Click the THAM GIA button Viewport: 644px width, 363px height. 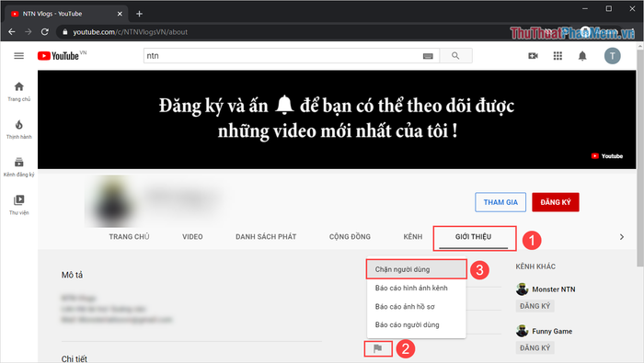(x=500, y=202)
